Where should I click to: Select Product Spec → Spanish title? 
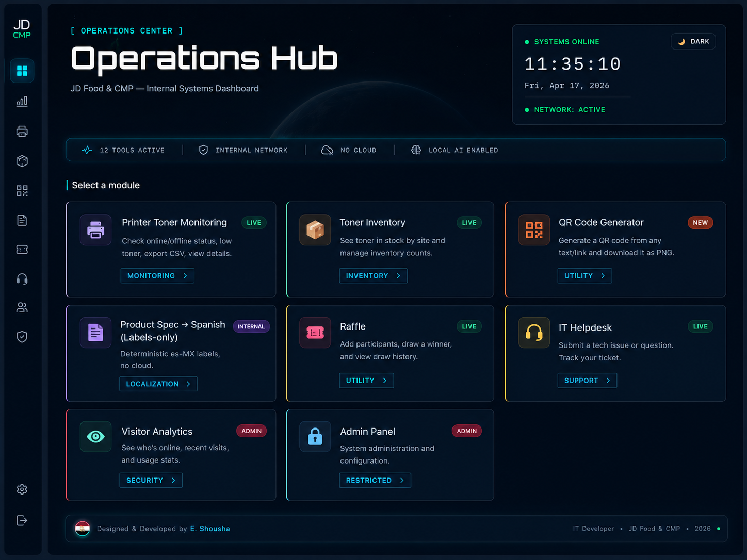click(x=173, y=331)
